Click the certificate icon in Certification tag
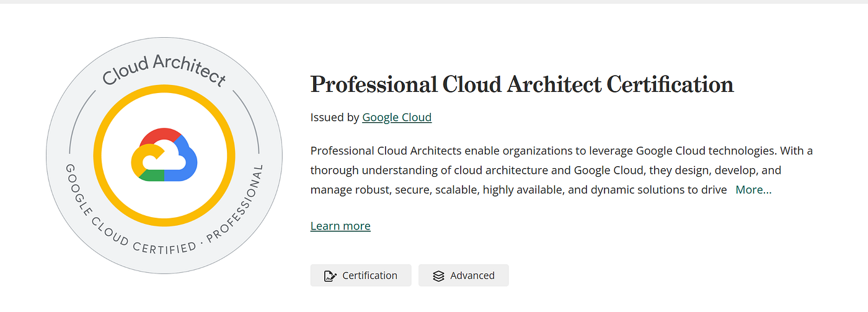Image resolution: width=868 pixels, height=312 pixels. click(x=330, y=276)
